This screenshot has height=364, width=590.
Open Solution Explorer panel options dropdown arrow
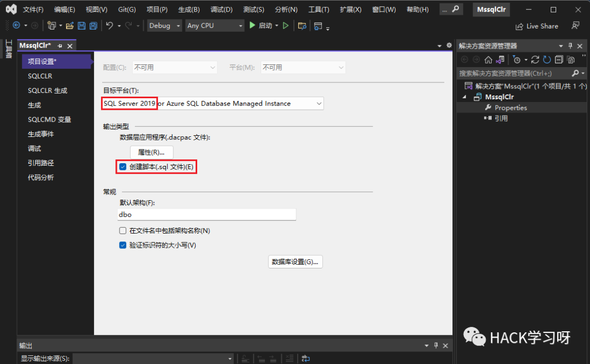pos(560,46)
